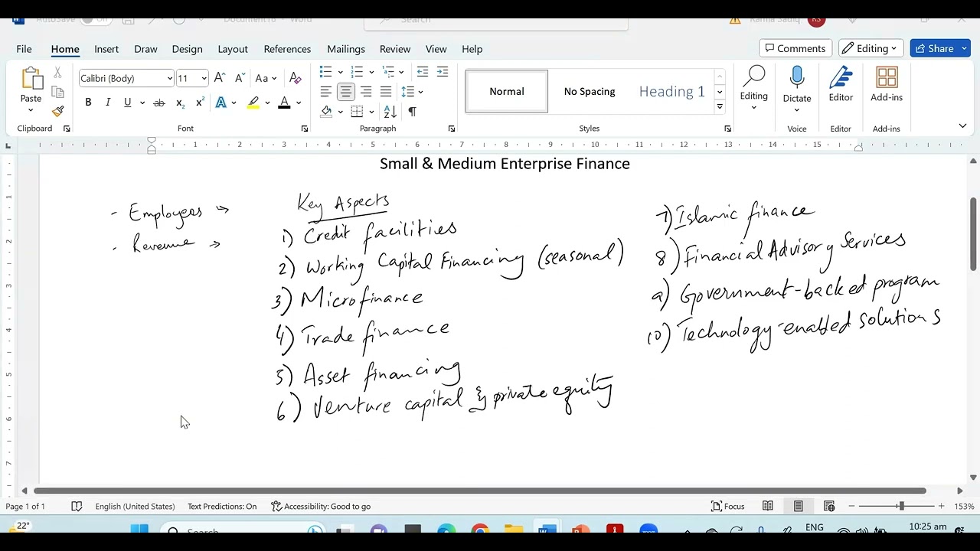Click Accessibility: Good to go status

[321, 506]
